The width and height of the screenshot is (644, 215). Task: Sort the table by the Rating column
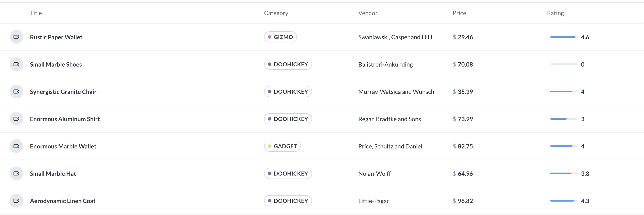555,13
